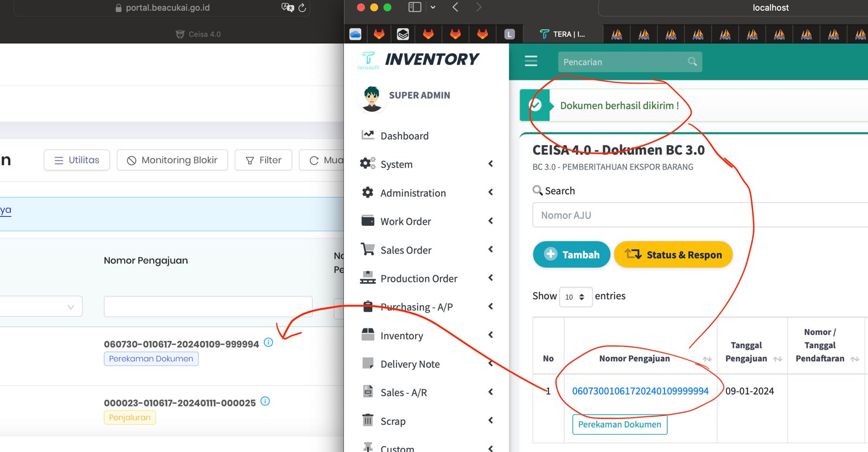Click the Status & Respon button
Screen dimensions: 868x452
(x=673, y=254)
